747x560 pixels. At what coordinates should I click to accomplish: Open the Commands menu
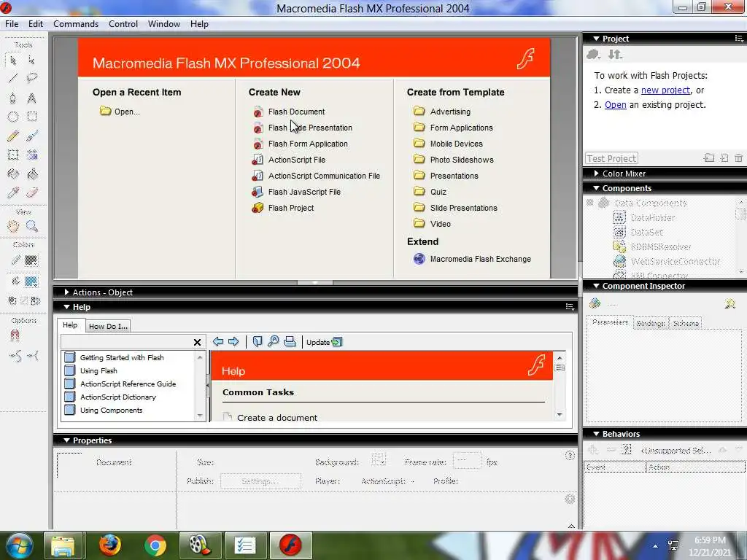(x=76, y=24)
